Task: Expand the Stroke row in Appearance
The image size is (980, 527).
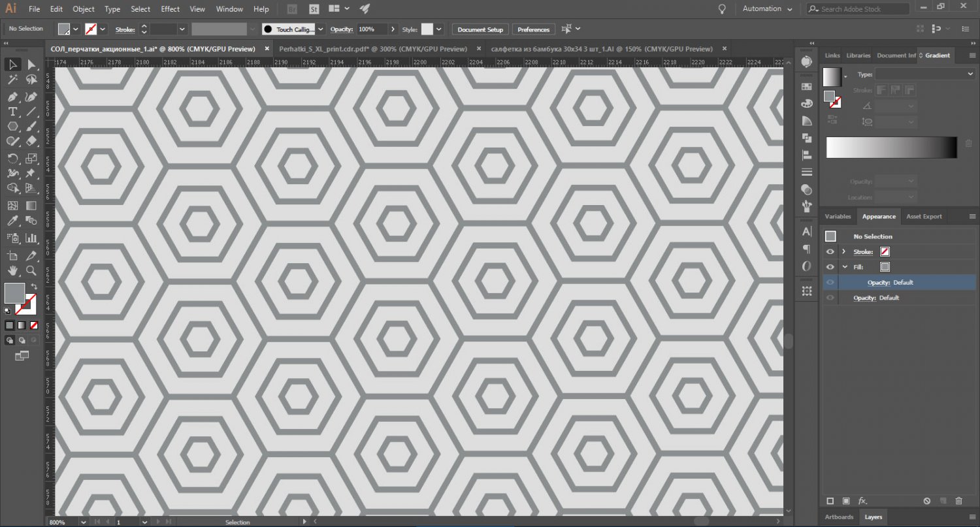Action: pos(844,251)
